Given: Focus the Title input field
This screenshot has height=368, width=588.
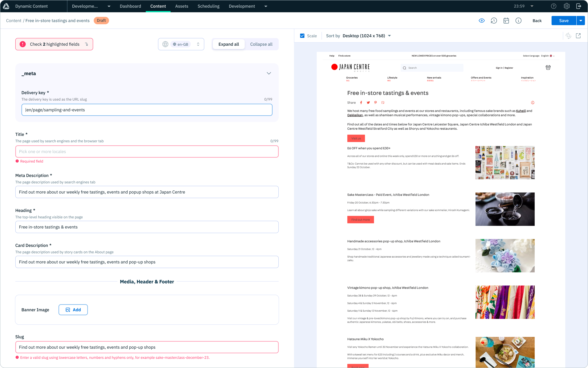Looking at the screenshot, I should 147,151.
